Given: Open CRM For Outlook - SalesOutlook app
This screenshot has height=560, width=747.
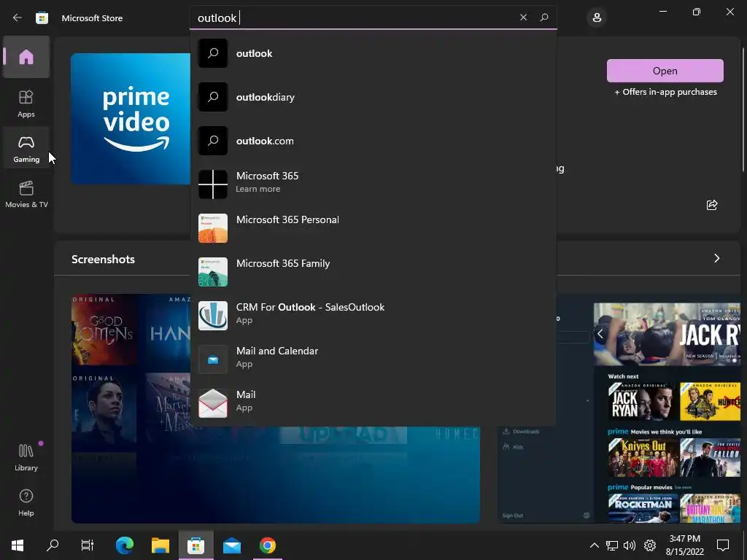Looking at the screenshot, I should pyautogui.click(x=373, y=316).
